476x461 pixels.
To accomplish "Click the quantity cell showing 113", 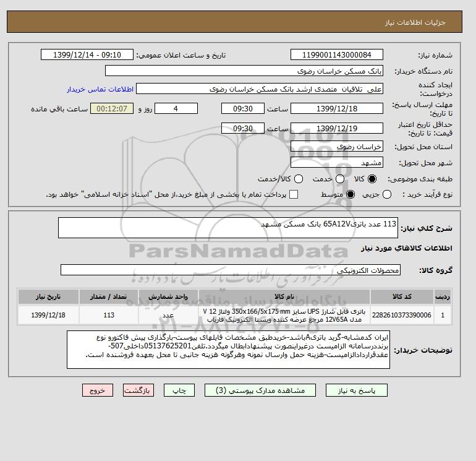I will (109, 315).
